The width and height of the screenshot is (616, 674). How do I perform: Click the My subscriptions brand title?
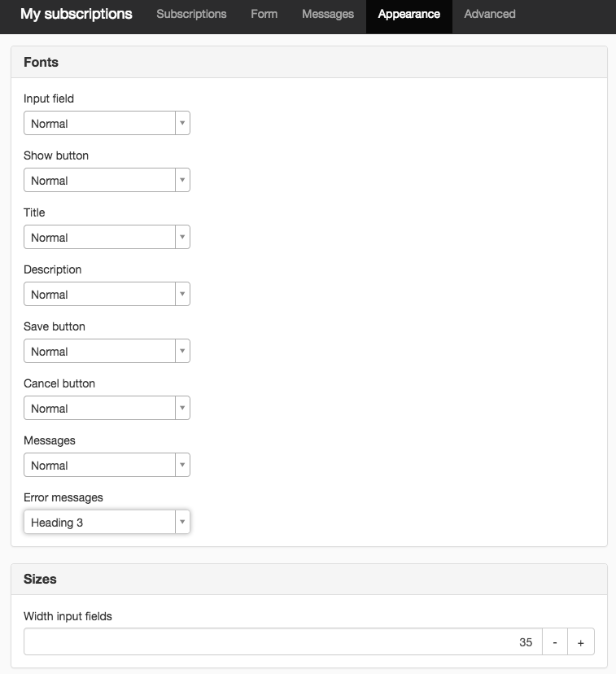(76, 14)
